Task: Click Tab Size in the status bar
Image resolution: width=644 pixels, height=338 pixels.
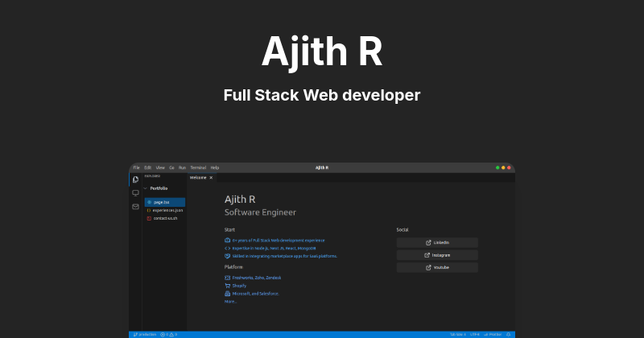Action: 457,335
